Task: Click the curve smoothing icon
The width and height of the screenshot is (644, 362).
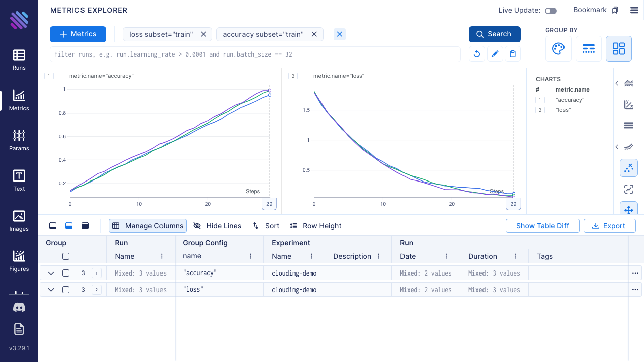Action: pos(629,147)
